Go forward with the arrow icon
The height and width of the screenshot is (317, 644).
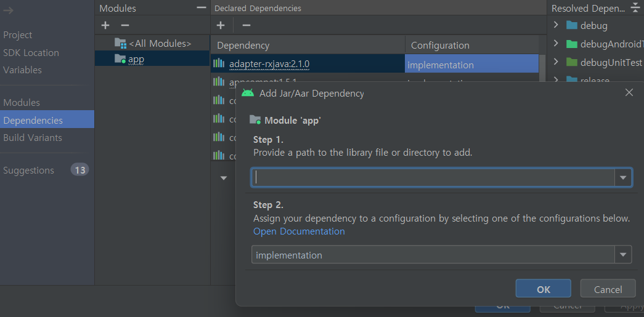tap(8, 10)
